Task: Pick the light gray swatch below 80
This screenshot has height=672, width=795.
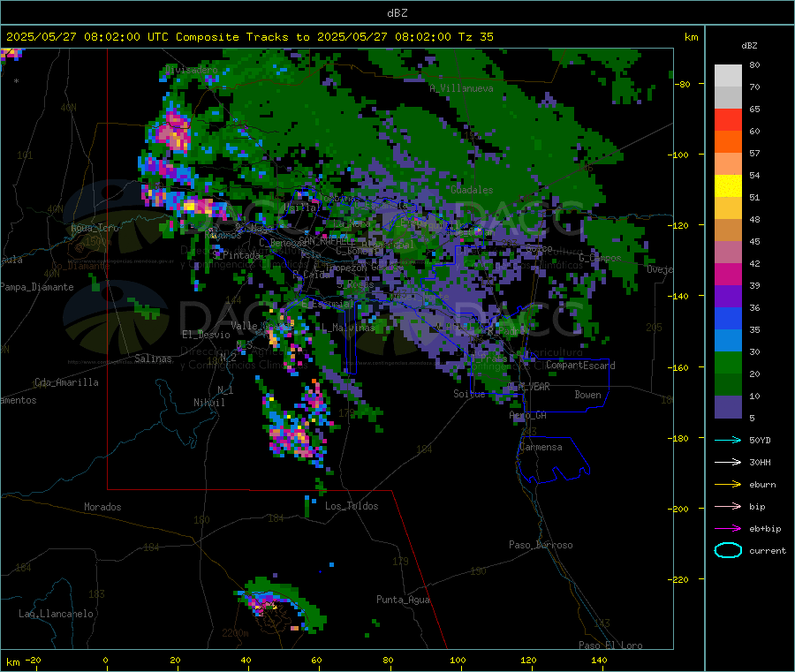Action: 728,76
